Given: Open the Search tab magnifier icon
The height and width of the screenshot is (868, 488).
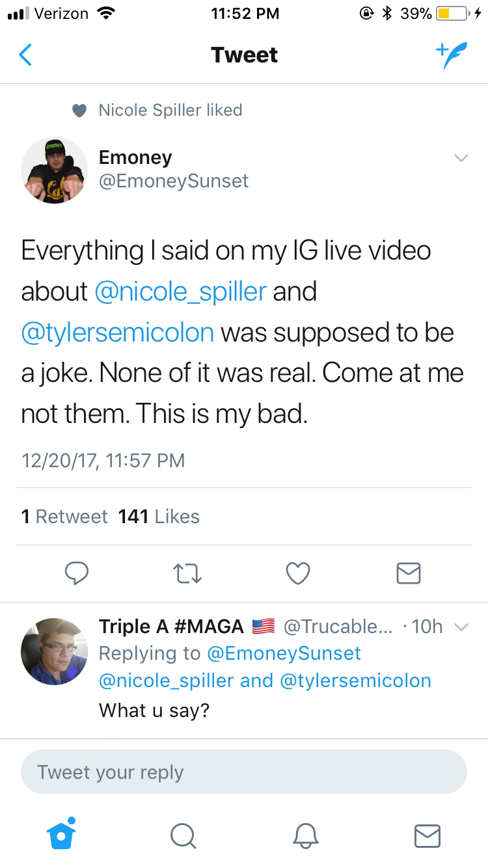Looking at the screenshot, I should (x=183, y=835).
